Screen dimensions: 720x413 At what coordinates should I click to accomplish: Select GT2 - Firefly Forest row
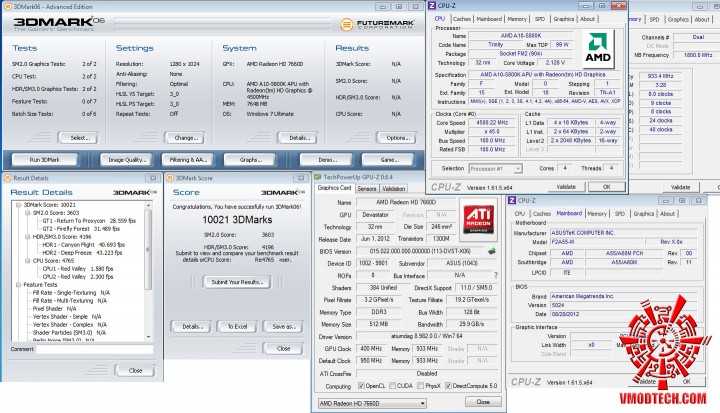click(x=81, y=229)
